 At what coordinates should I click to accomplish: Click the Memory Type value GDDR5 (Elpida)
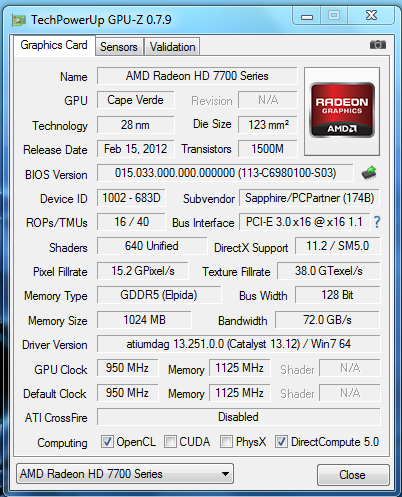click(159, 295)
